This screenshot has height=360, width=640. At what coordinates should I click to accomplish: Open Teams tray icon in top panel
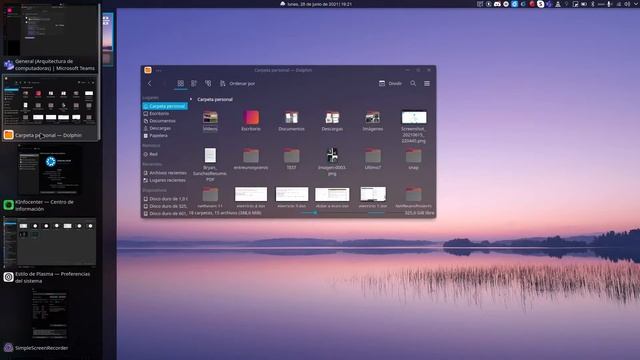pyautogui.click(x=549, y=4)
